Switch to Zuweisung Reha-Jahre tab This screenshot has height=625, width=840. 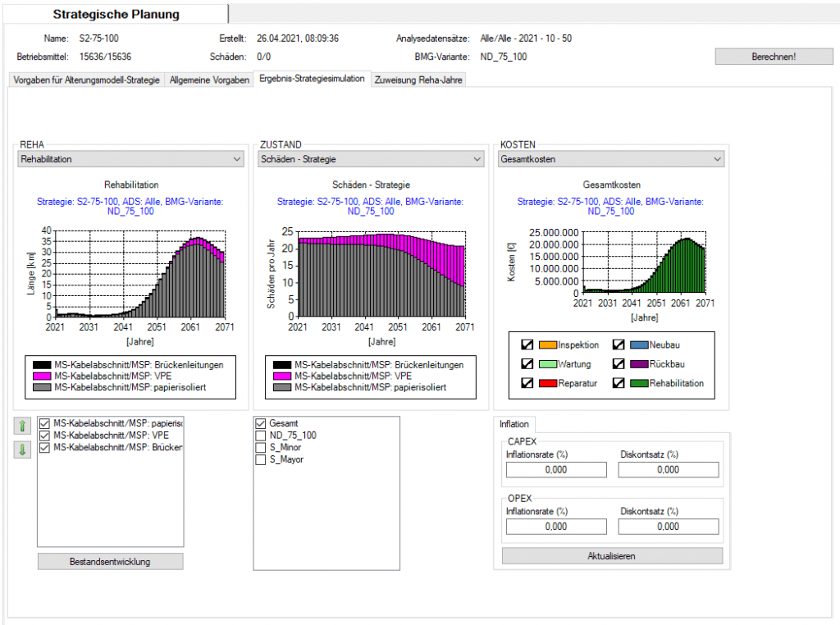tap(418, 80)
